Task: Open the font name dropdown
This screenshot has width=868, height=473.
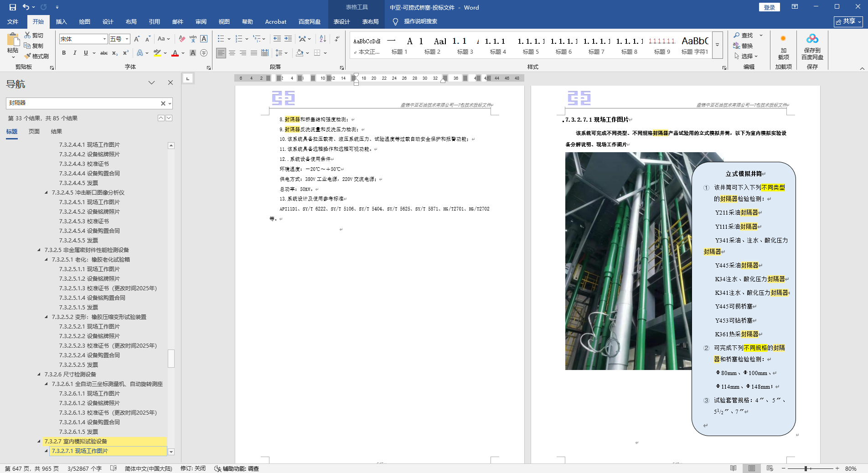Action: coord(104,39)
